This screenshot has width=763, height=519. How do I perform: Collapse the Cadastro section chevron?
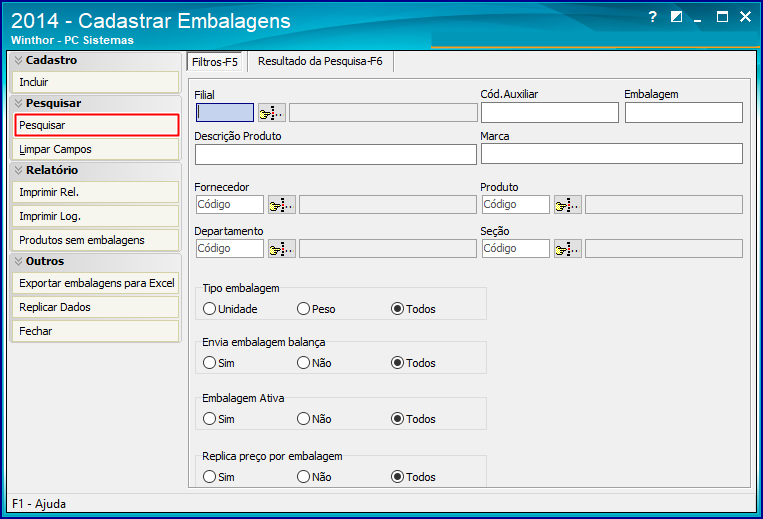point(18,60)
